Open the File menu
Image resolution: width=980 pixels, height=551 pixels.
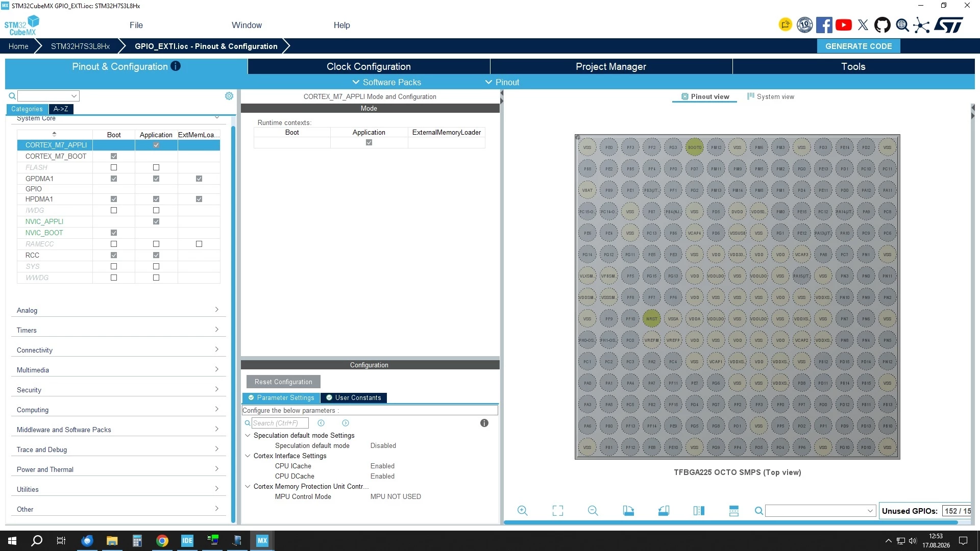[x=136, y=25]
